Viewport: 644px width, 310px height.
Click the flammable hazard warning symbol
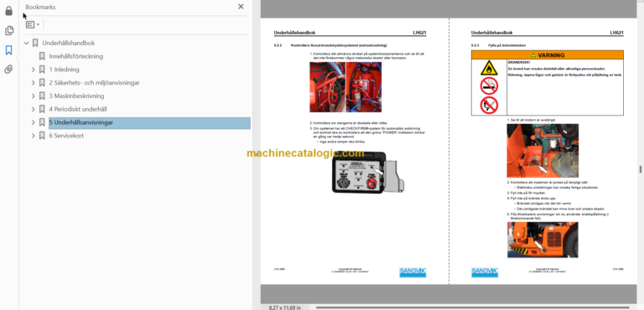489,68
